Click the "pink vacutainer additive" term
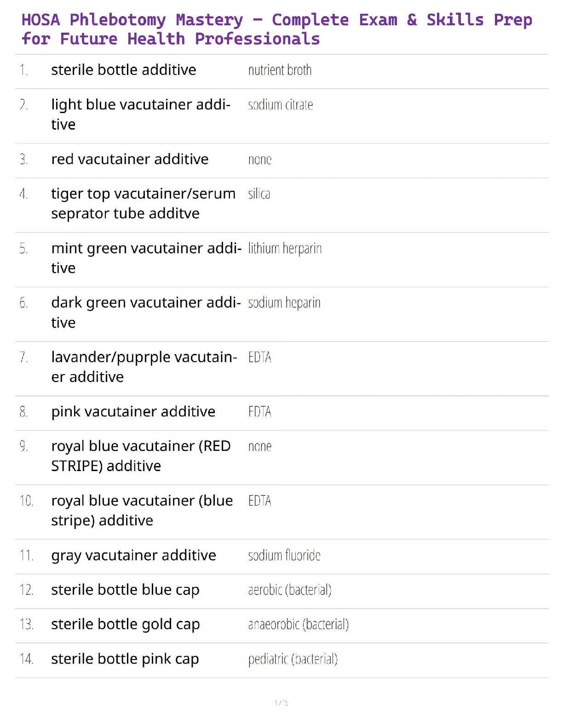 click(x=133, y=411)
